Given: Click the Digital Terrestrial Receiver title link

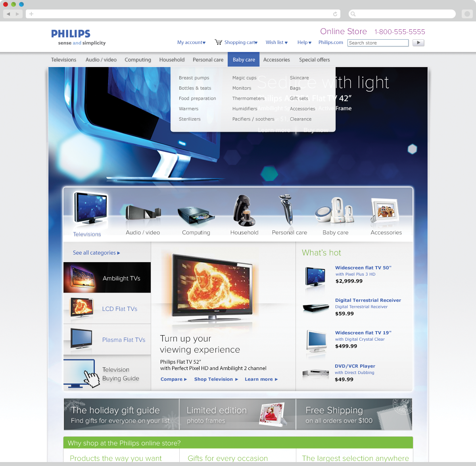Looking at the screenshot, I should [368, 300].
